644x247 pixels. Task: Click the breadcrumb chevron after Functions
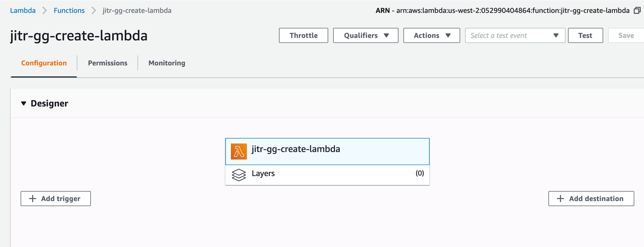click(x=93, y=11)
